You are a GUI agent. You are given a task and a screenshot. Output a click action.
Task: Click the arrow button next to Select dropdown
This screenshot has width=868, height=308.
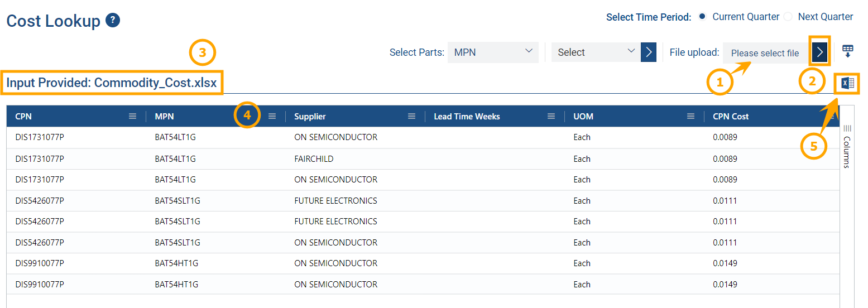[x=648, y=52]
